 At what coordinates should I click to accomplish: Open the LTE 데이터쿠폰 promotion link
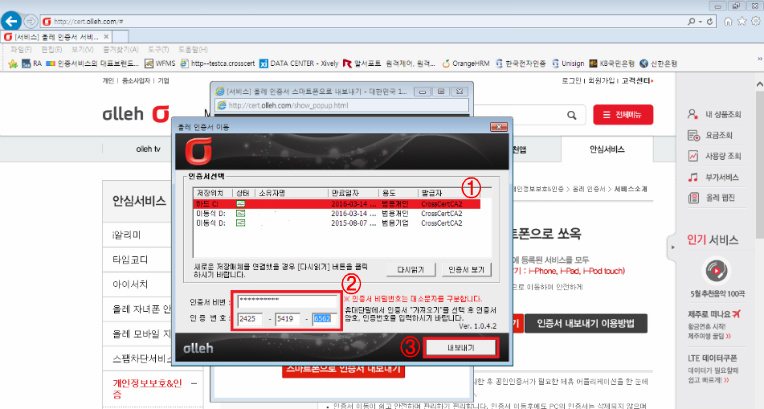tap(712, 358)
